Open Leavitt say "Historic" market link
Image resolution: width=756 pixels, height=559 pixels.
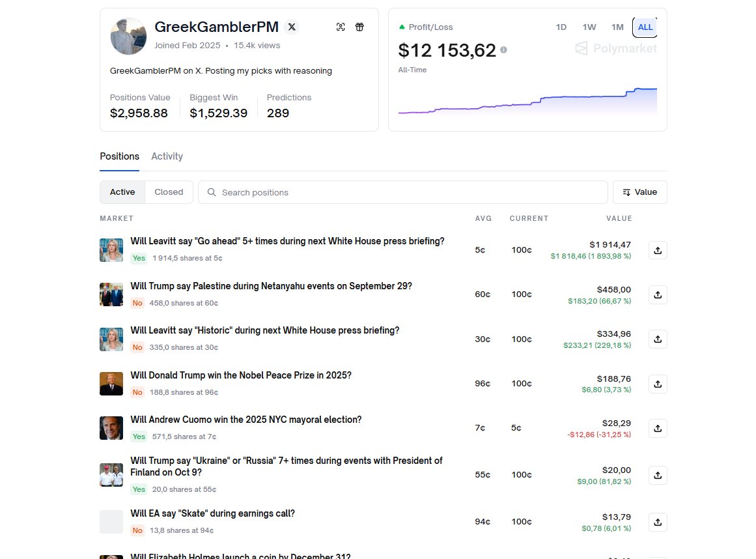click(264, 330)
